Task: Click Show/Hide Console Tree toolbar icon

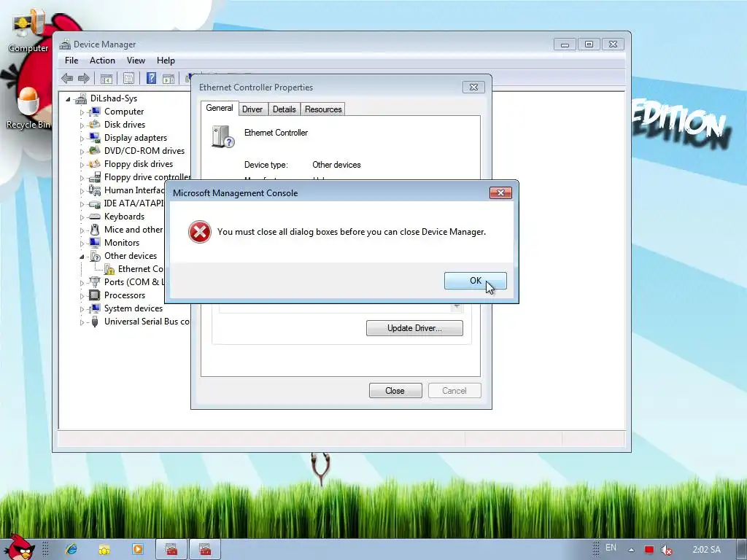Action: (x=107, y=79)
